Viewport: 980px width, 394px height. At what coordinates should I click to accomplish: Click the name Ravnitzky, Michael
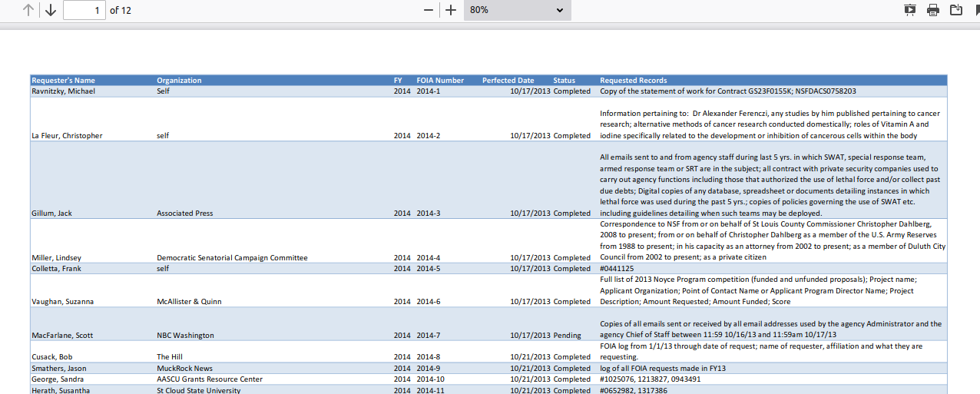(63, 91)
